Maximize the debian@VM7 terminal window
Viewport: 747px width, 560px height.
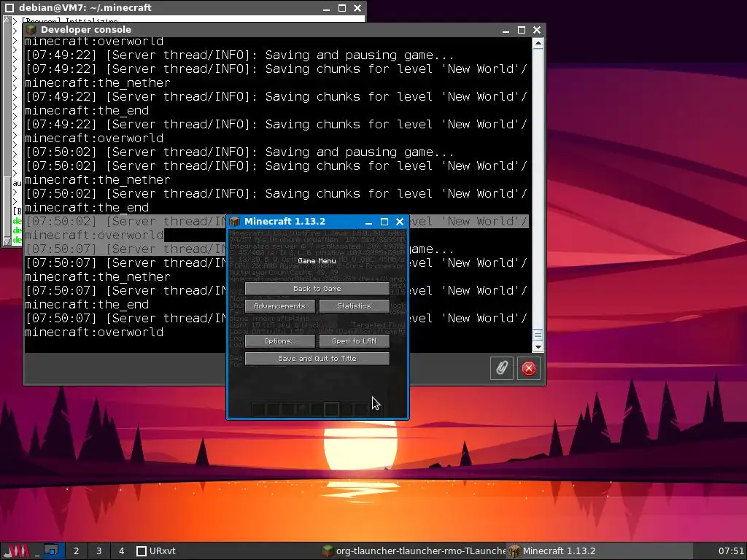point(342,8)
